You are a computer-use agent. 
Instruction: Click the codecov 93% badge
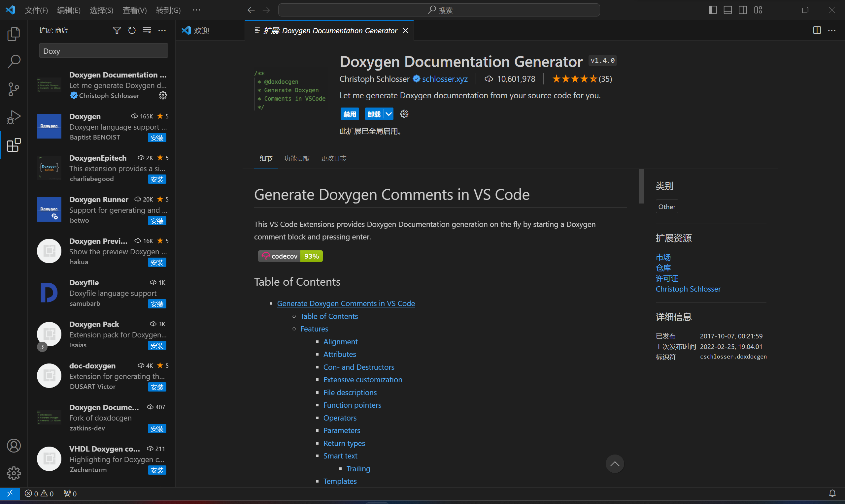pyautogui.click(x=290, y=256)
